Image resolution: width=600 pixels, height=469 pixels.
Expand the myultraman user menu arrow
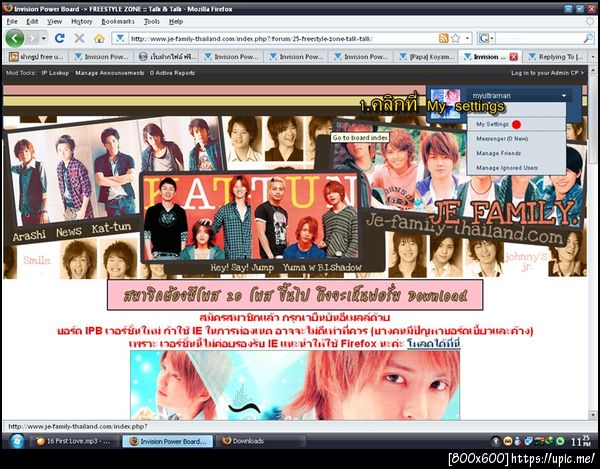pyautogui.click(x=564, y=96)
